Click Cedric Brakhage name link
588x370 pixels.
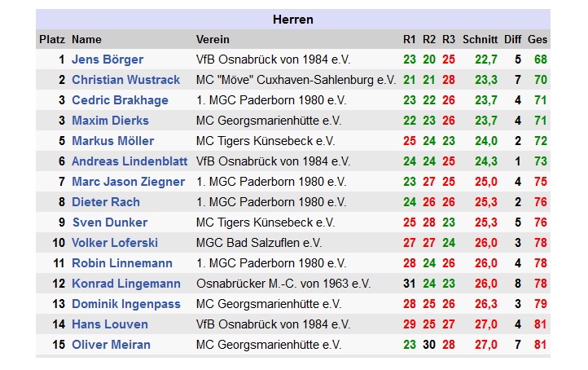click(120, 100)
